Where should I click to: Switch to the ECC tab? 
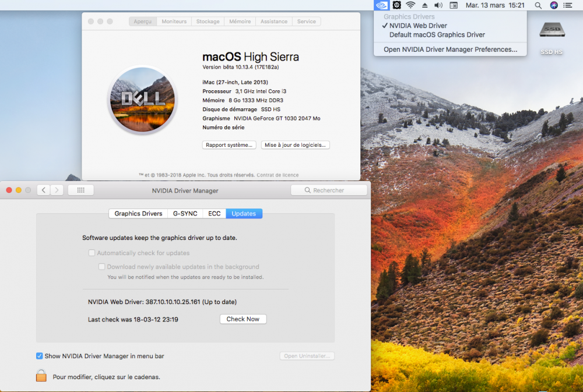(214, 214)
